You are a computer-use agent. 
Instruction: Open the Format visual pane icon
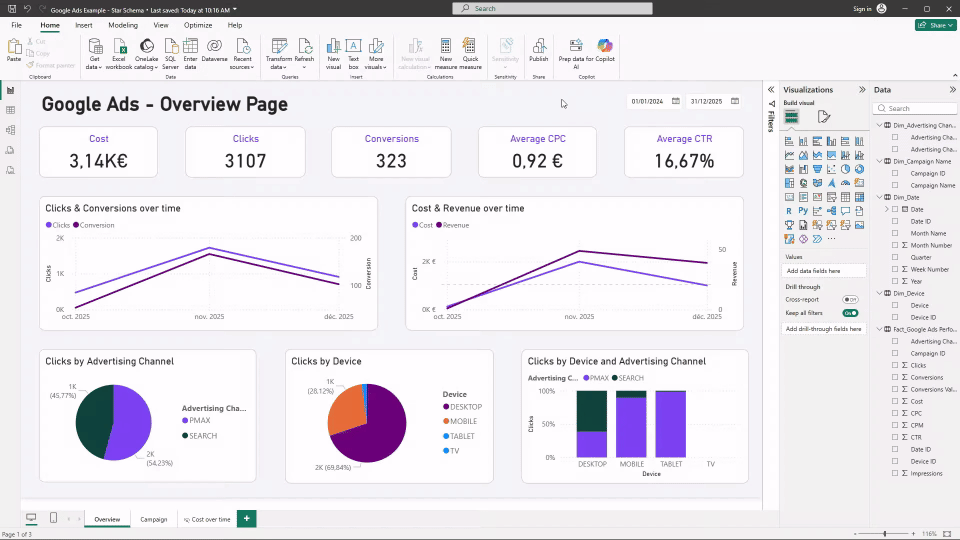click(x=823, y=116)
